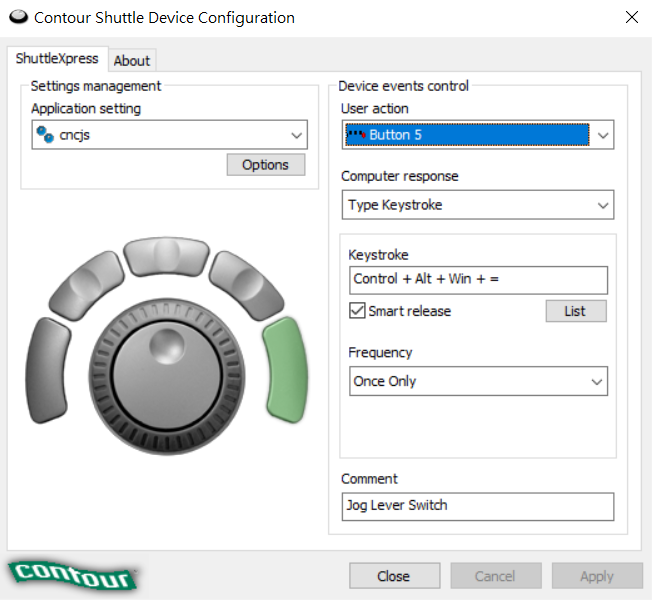
Task: Expand the Application setting dropdown
Action: pyautogui.click(x=296, y=135)
